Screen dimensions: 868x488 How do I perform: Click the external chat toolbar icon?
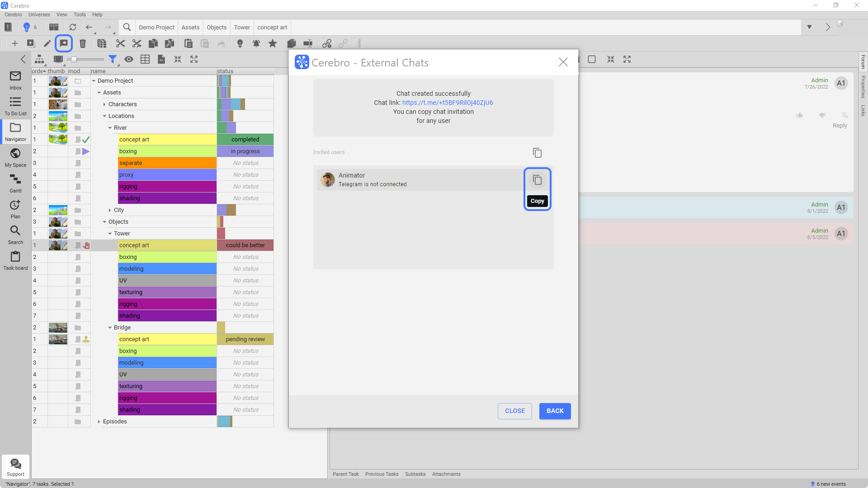pos(64,43)
